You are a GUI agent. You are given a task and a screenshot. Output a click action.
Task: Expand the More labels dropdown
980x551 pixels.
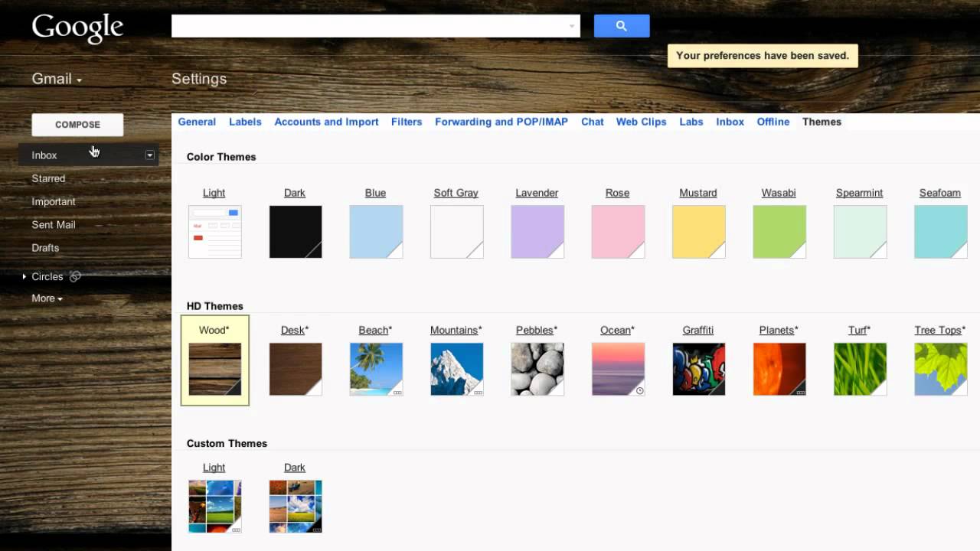tap(47, 298)
